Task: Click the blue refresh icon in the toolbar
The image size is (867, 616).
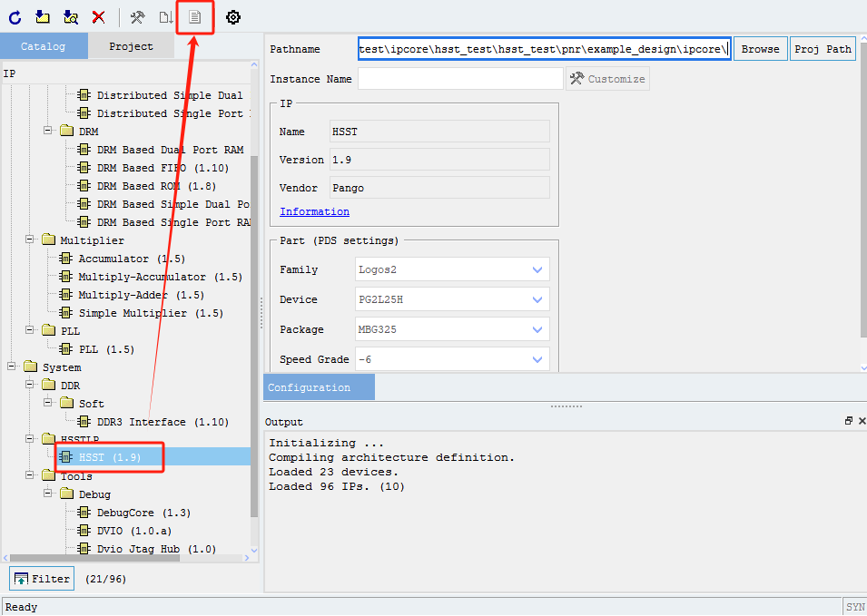Action: (15, 17)
